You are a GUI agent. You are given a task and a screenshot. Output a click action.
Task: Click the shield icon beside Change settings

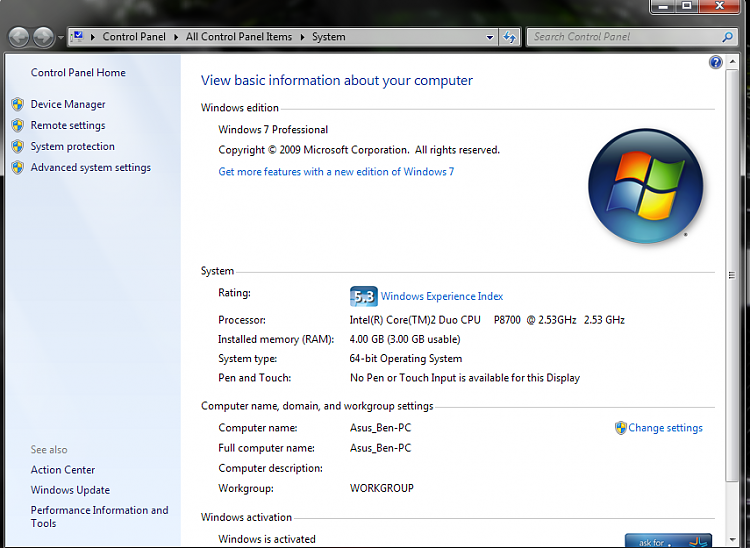point(620,428)
